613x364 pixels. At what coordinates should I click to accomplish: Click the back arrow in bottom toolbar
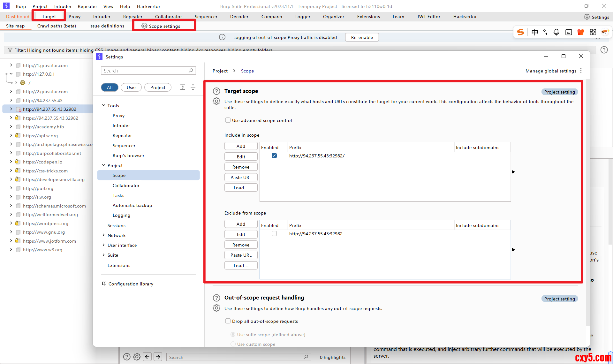pyautogui.click(x=147, y=357)
